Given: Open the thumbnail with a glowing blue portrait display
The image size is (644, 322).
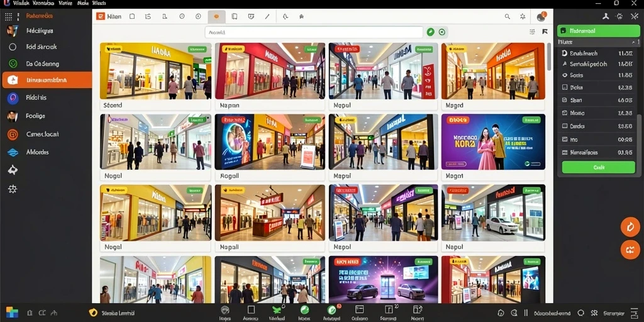Looking at the screenshot, I should [x=270, y=142].
